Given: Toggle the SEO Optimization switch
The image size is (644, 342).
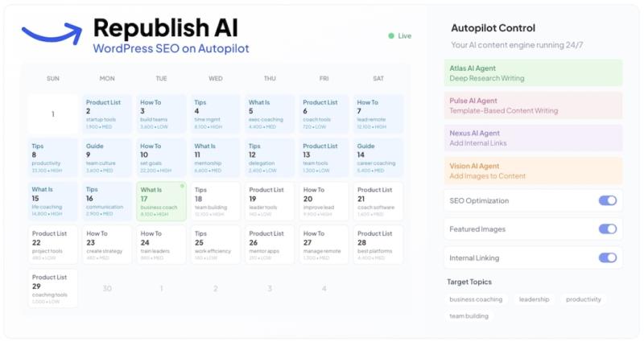Looking at the screenshot, I should coord(607,200).
